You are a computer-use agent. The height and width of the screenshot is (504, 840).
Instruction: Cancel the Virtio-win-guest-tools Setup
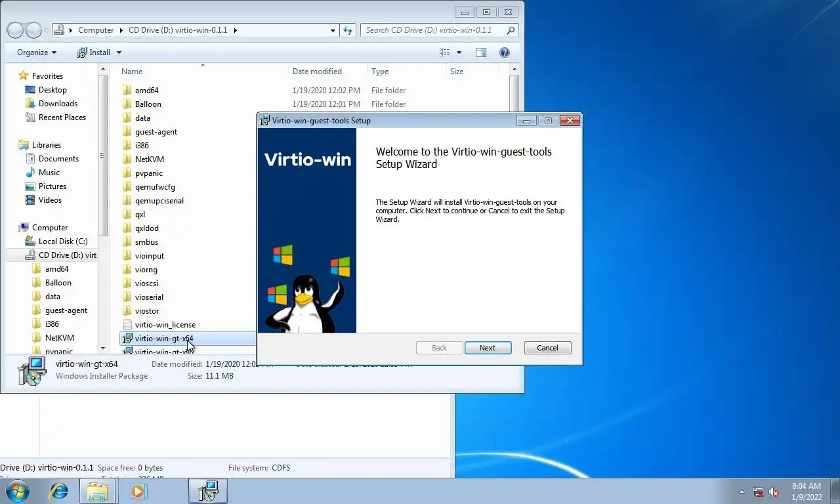(547, 348)
